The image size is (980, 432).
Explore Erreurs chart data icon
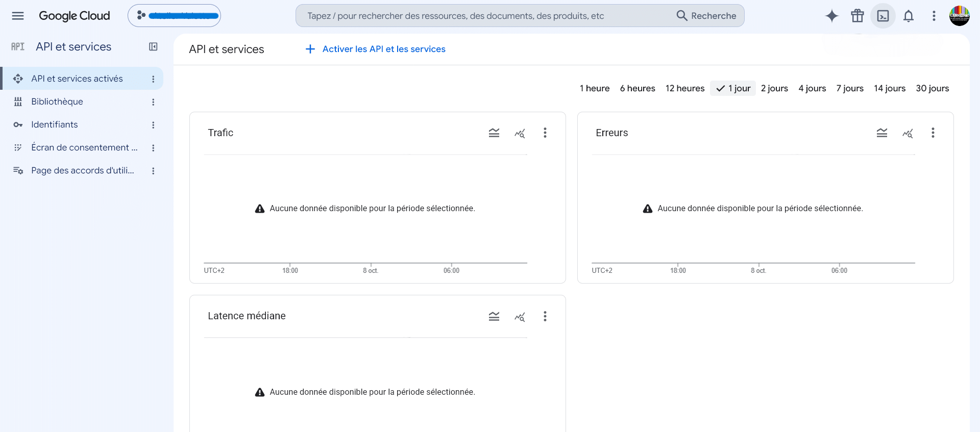[908, 133]
